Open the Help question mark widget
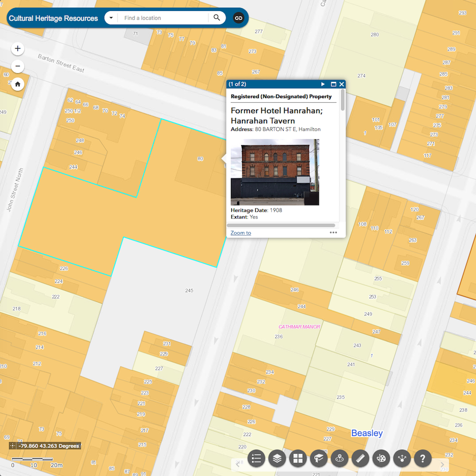Screen dimensions: 476x476 pos(423,458)
